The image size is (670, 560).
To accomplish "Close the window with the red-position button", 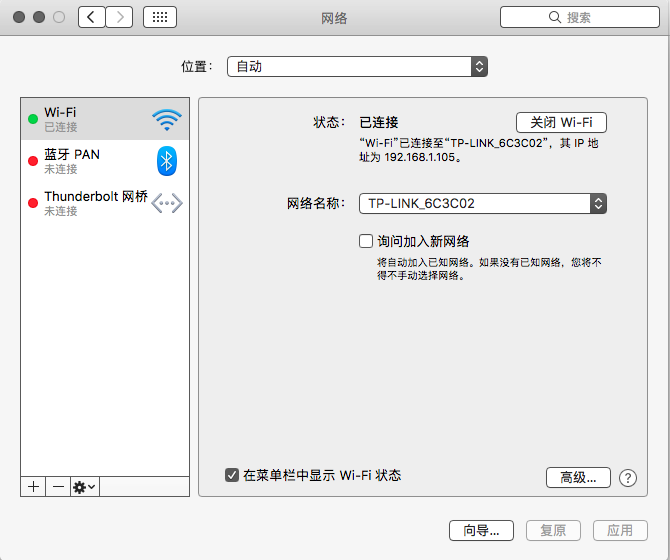I will point(19,17).
